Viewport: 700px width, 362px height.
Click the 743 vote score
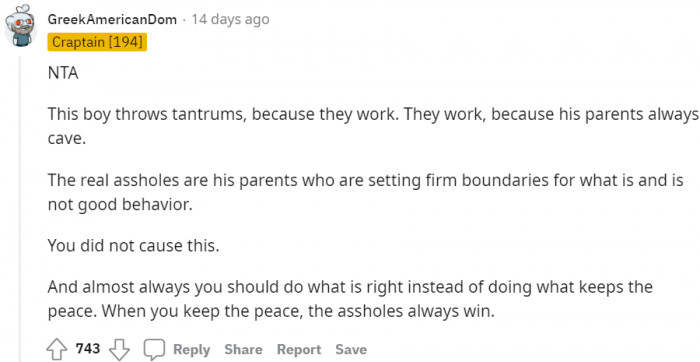click(x=88, y=348)
